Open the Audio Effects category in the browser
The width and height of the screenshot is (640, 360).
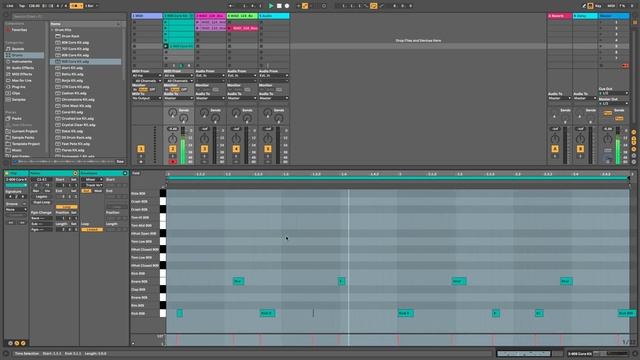(x=23, y=68)
